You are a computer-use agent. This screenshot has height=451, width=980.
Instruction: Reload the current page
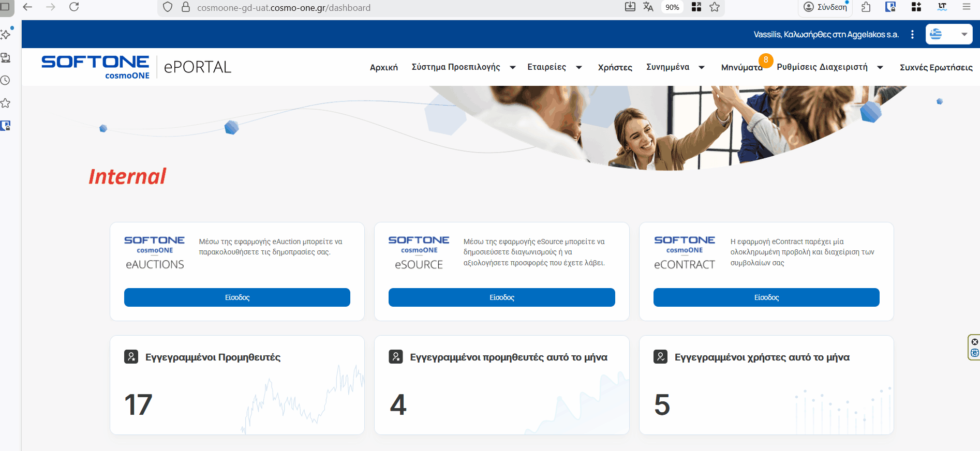point(74,7)
